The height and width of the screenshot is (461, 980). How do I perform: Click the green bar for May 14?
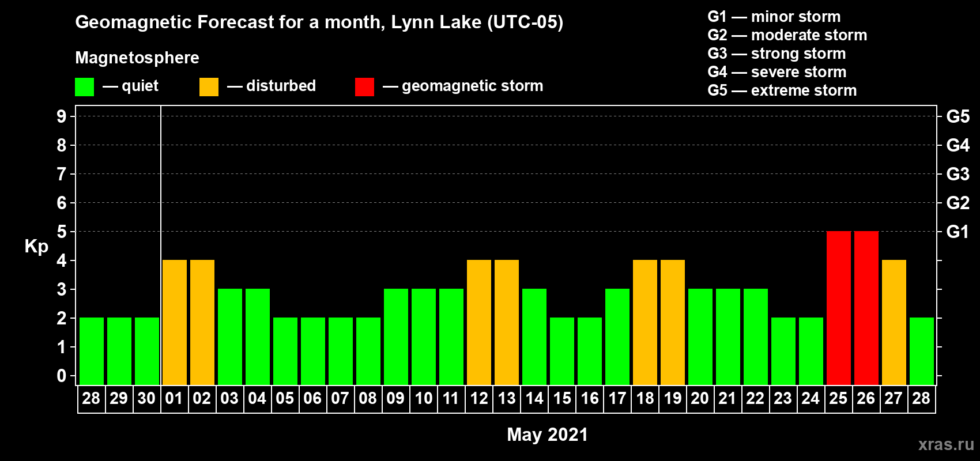point(534,337)
